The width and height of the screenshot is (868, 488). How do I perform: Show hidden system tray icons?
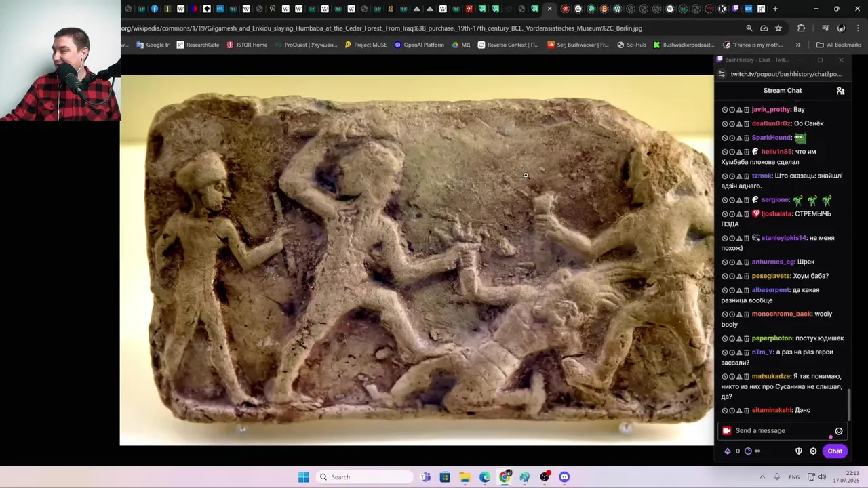[762, 477]
